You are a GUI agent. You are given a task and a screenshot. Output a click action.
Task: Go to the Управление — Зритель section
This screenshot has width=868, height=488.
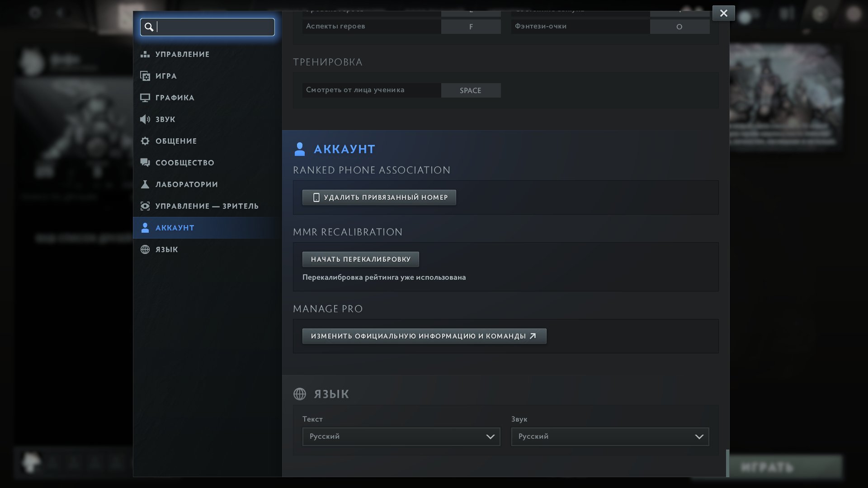click(208, 206)
